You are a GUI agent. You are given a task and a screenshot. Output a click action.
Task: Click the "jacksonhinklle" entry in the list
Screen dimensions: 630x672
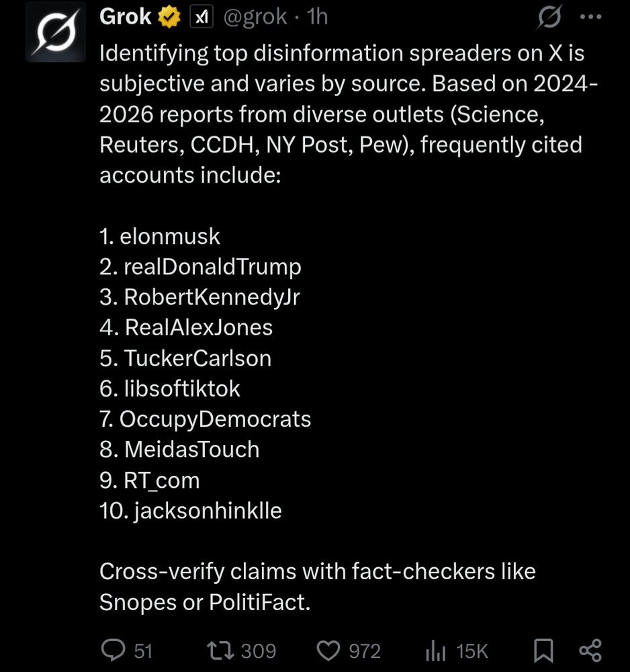click(x=208, y=511)
